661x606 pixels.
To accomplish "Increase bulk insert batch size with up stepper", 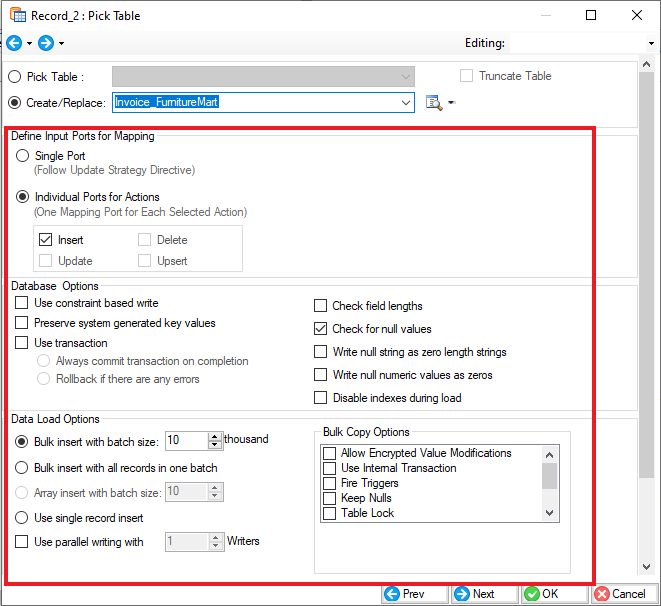I will [x=215, y=436].
